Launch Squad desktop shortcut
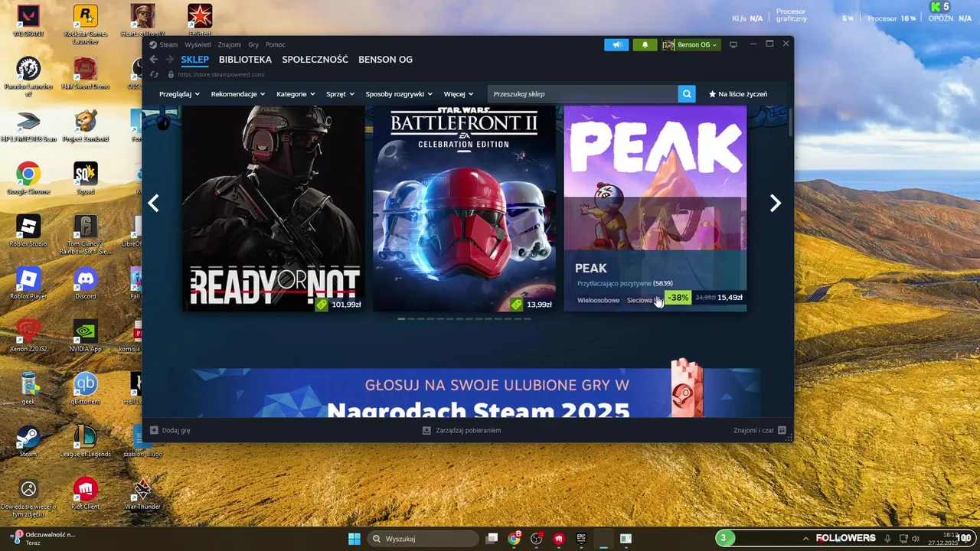 point(85,178)
